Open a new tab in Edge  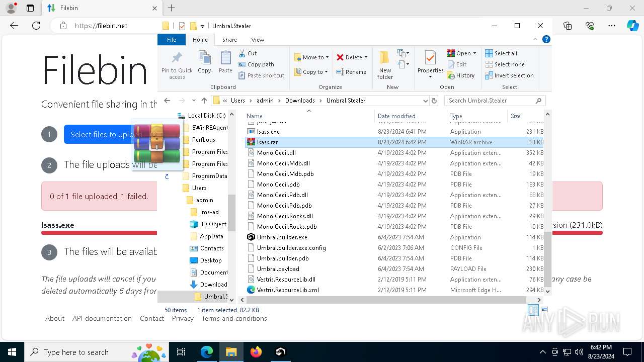click(x=172, y=8)
